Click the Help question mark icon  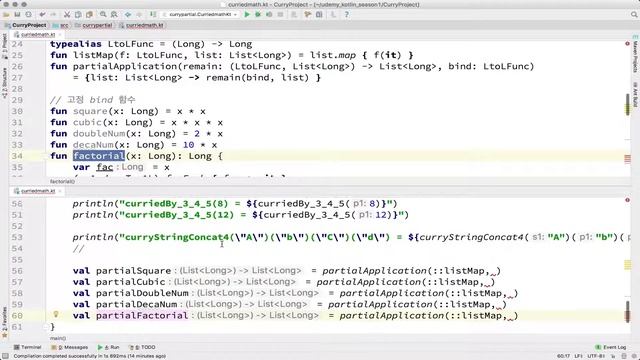pyautogui.click(x=347, y=15)
